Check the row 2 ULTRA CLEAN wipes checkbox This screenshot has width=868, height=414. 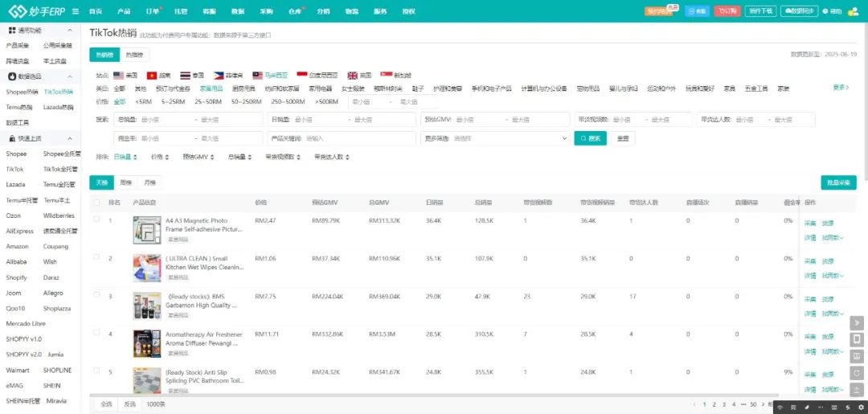(x=97, y=256)
